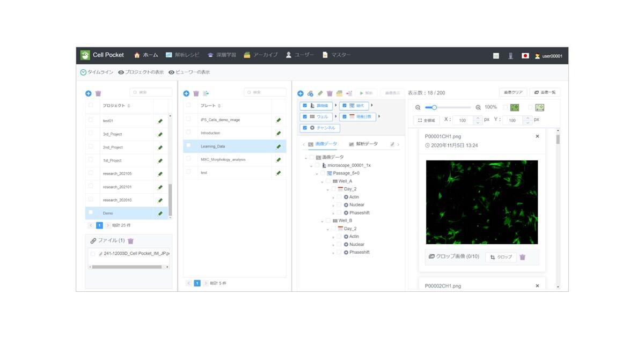Click the export icon in plate toolbar
The height and width of the screenshot is (338, 644).
206,93
